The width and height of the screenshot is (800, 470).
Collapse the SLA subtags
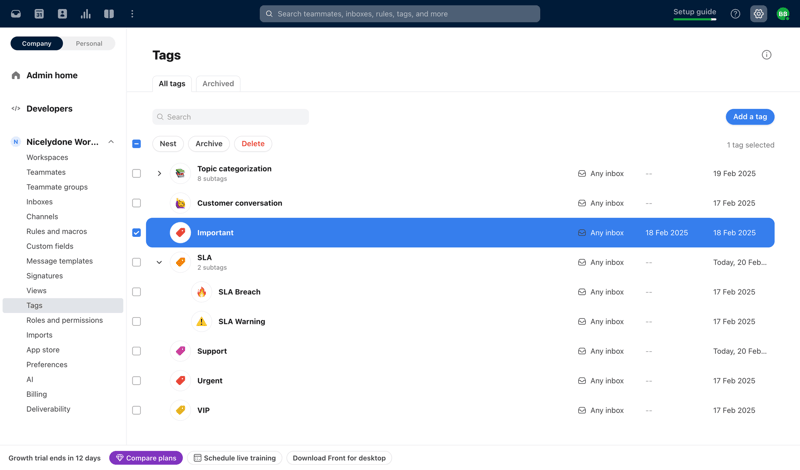pyautogui.click(x=159, y=262)
